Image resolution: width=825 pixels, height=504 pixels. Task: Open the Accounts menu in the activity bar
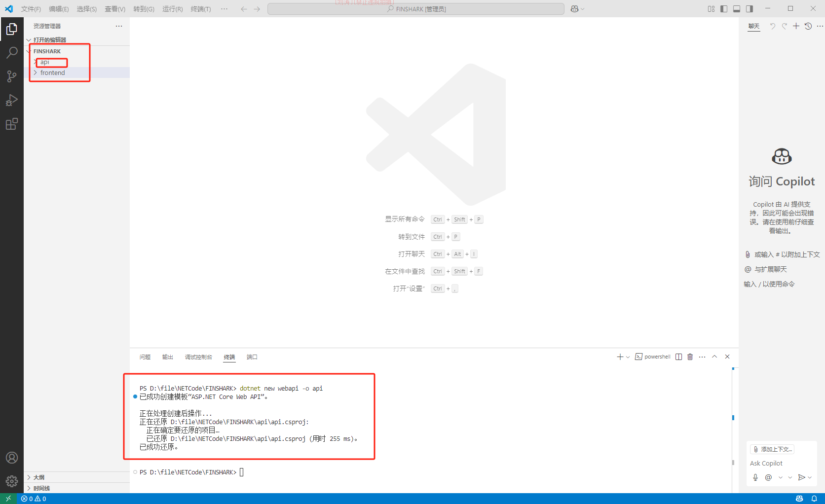[x=12, y=458]
